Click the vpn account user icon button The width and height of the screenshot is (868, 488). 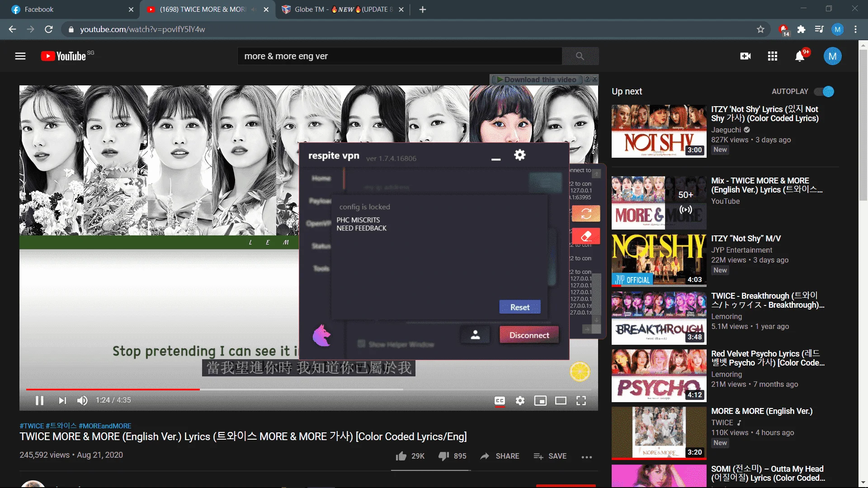(475, 335)
